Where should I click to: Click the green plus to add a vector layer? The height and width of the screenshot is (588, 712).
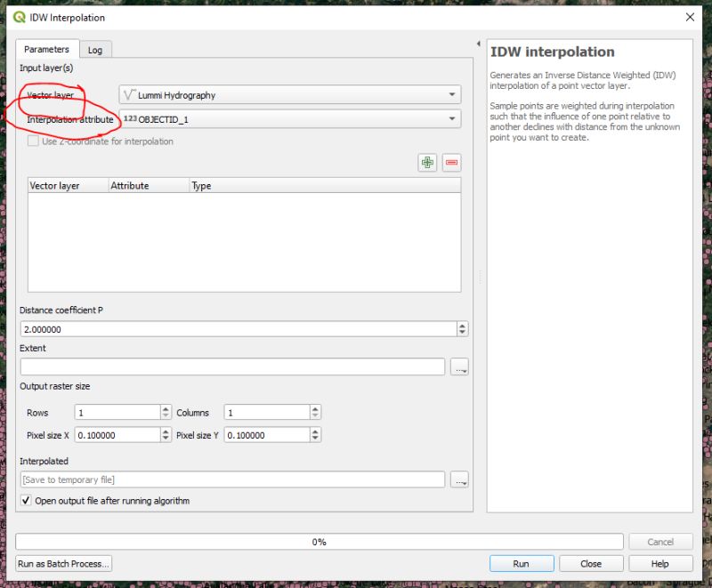click(427, 162)
